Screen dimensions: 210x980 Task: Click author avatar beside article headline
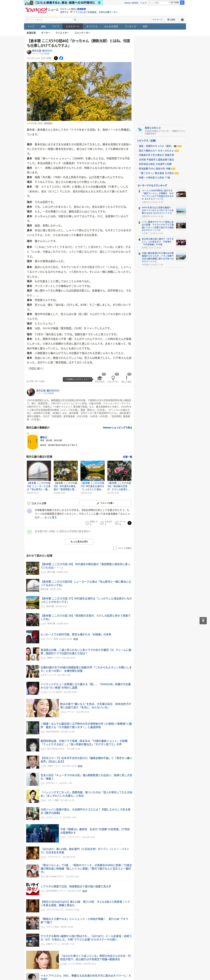coord(29,52)
